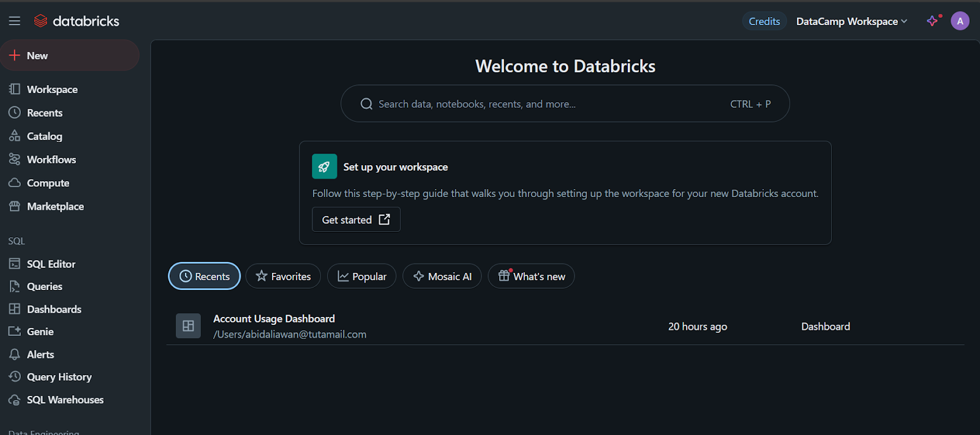Viewport: 980px width, 435px height.
Task: Click the 'Dashboard' type label in row
Action: (826, 327)
